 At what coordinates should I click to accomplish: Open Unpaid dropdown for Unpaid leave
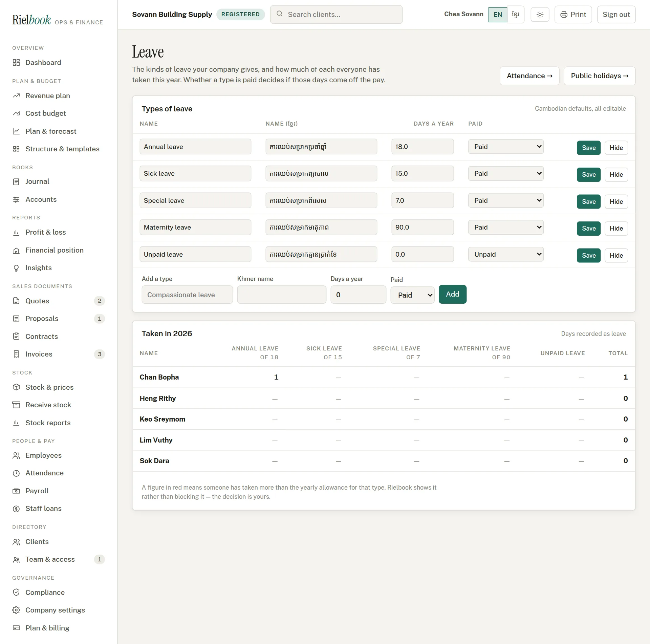(x=506, y=254)
